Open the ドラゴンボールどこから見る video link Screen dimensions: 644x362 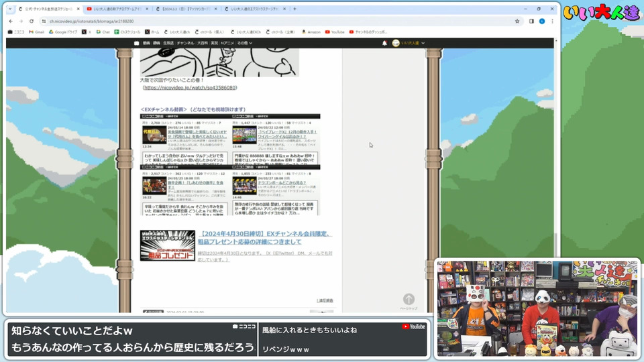pos(281,182)
